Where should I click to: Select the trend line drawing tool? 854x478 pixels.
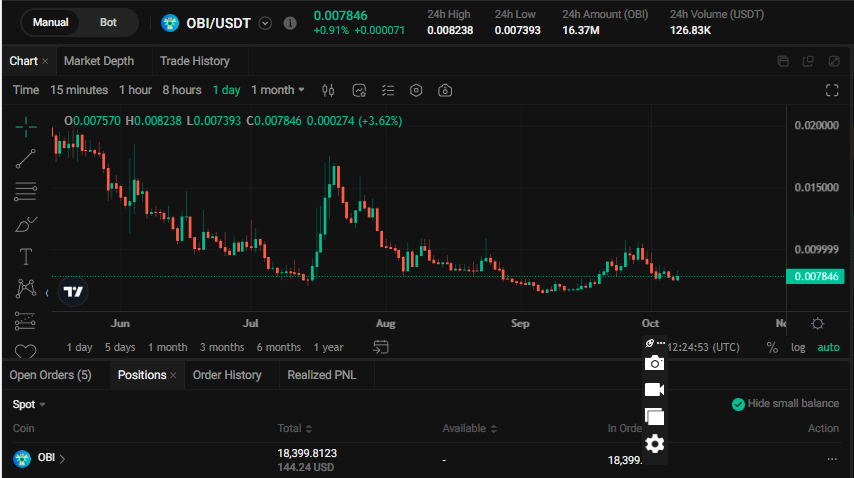pos(26,159)
